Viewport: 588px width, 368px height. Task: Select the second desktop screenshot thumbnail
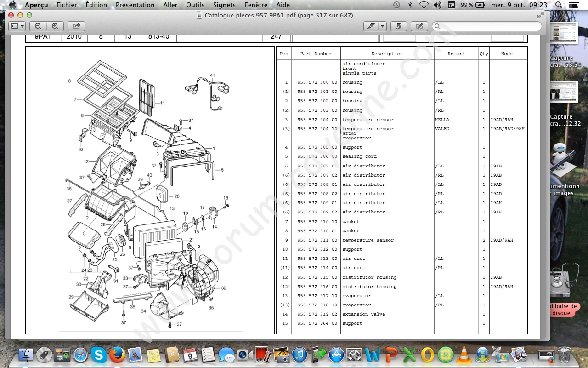(x=564, y=92)
